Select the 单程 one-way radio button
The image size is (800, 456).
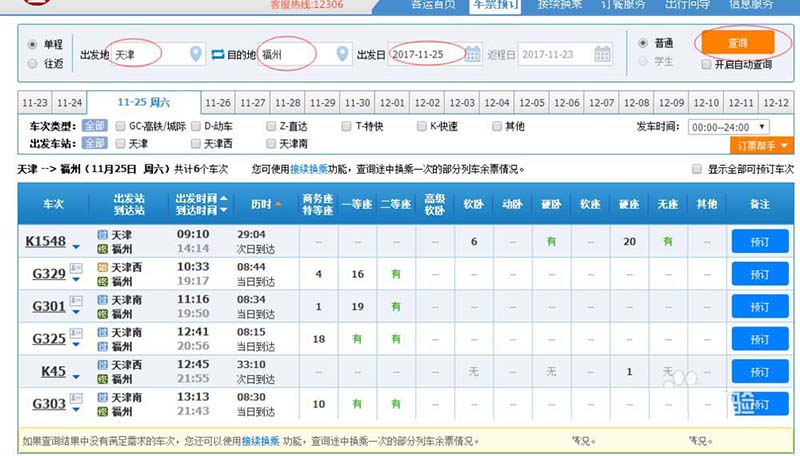pos(32,44)
